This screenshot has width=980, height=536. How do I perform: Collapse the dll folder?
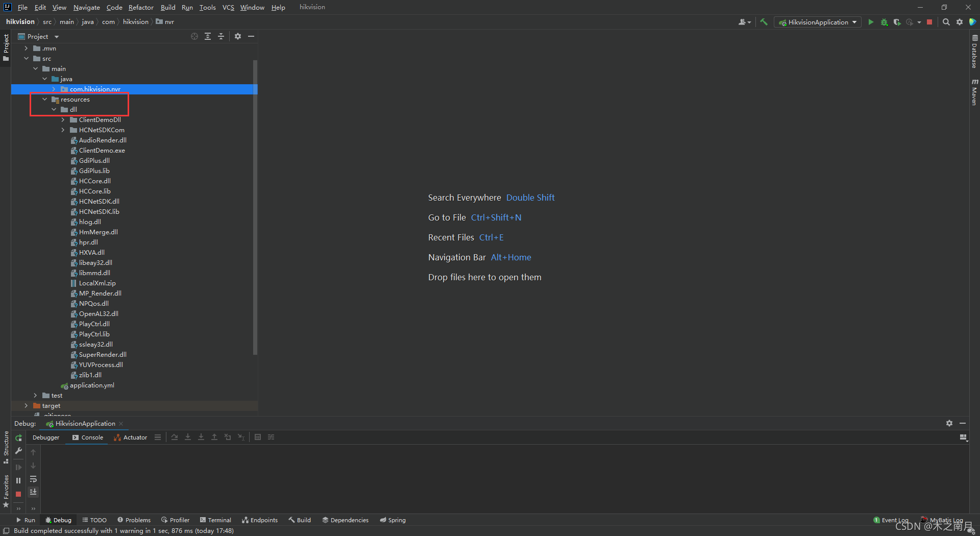pyautogui.click(x=54, y=110)
